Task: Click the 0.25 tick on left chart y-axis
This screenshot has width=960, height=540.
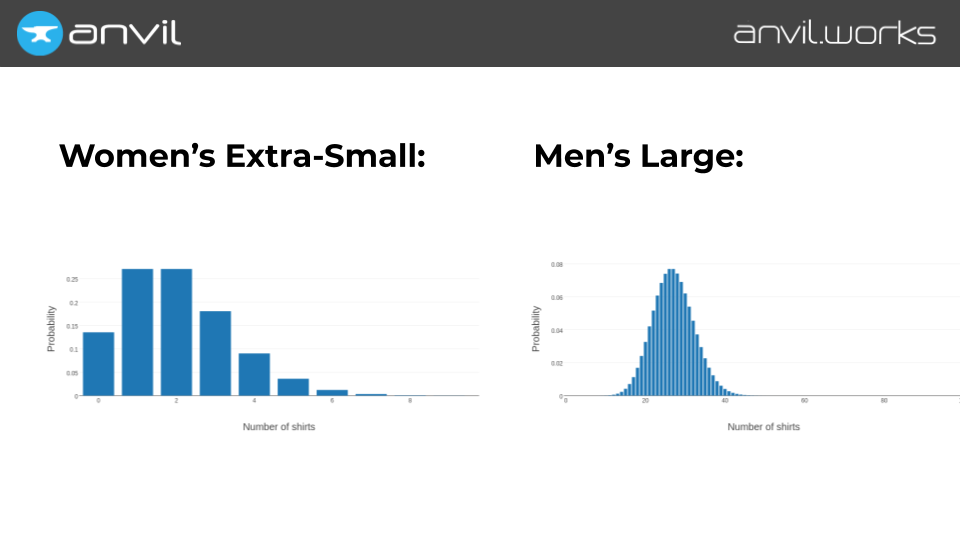Action: (72, 279)
